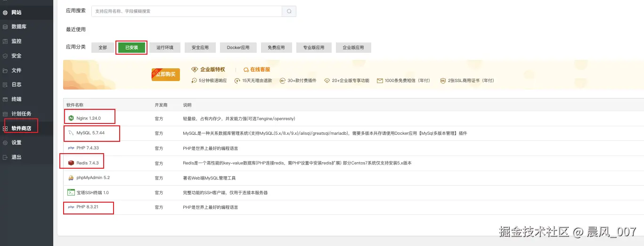The height and width of the screenshot is (246, 644).
Task: Show 免费应用 category
Action: 276,48
